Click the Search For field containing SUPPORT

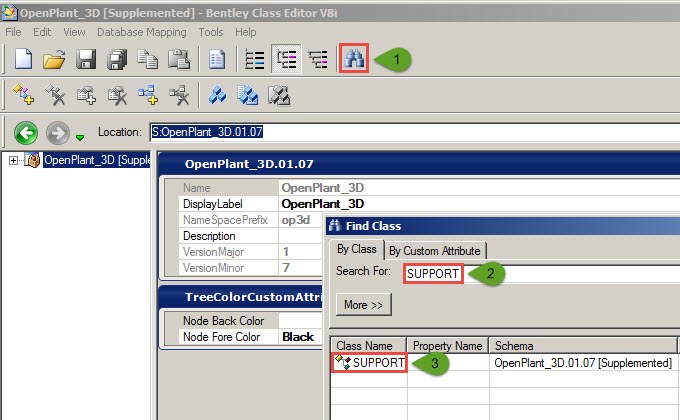click(542, 273)
